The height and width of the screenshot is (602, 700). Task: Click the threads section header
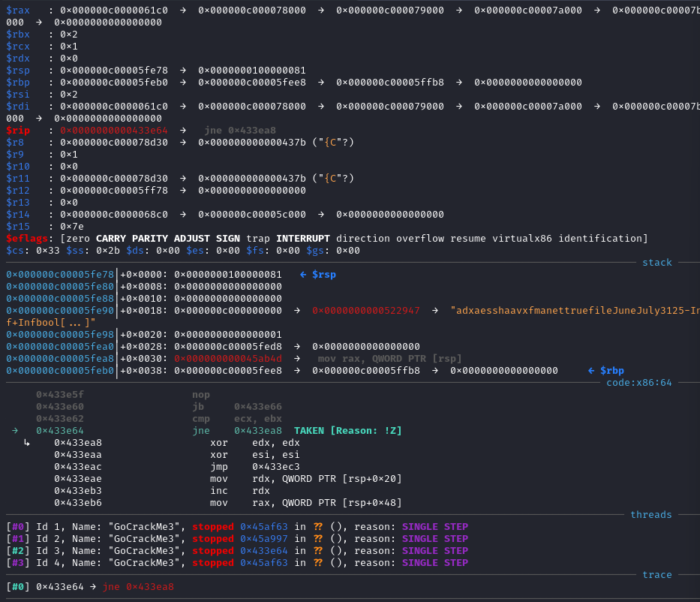(x=651, y=515)
